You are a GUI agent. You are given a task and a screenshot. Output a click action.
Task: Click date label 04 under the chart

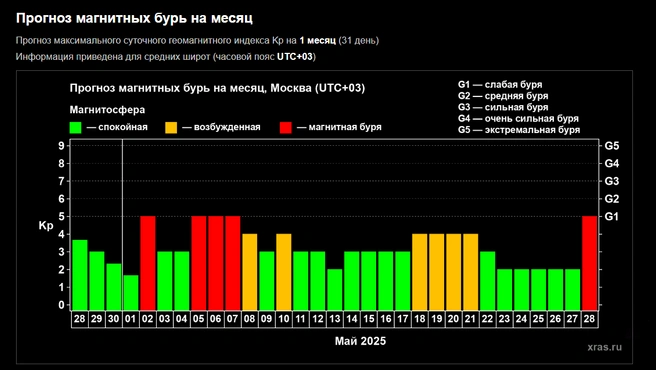tap(182, 319)
